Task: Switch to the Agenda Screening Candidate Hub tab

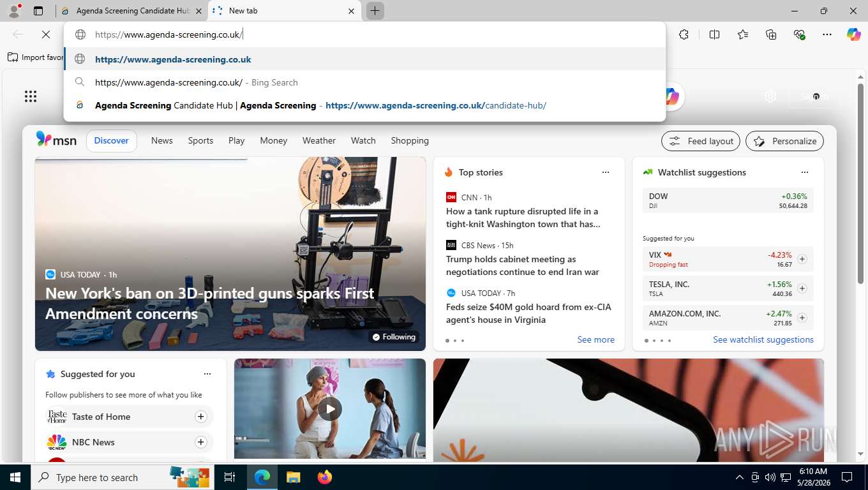Action: click(132, 11)
